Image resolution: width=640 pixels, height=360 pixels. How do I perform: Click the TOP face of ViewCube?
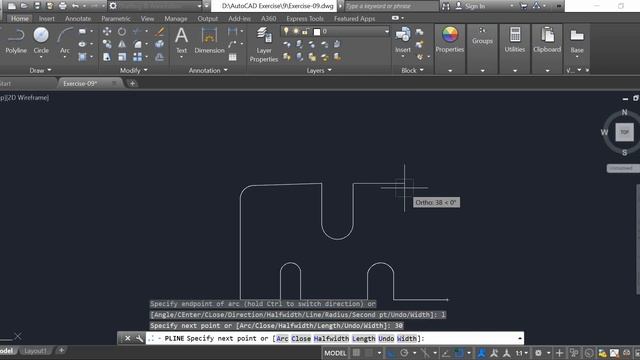(624, 132)
